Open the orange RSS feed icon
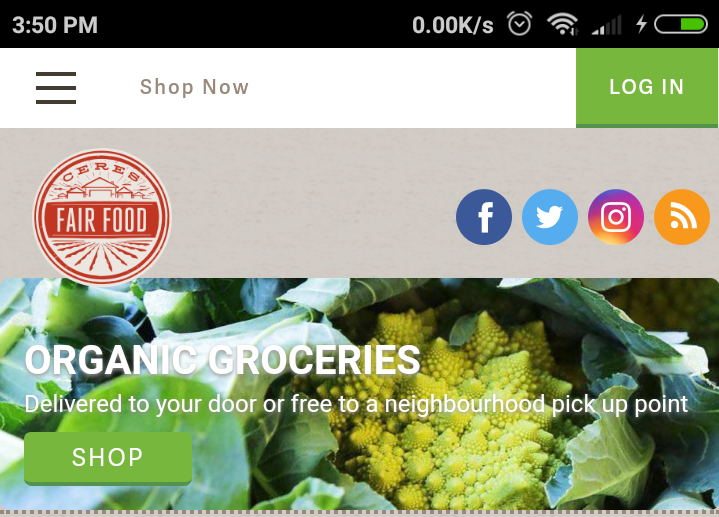Screen dimensions: 719x517 tap(682, 217)
